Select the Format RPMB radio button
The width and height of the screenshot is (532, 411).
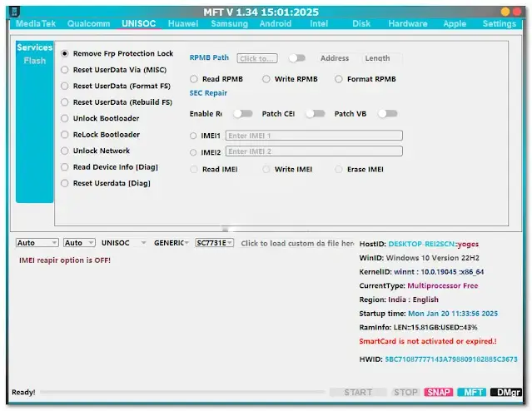pyautogui.click(x=339, y=79)
